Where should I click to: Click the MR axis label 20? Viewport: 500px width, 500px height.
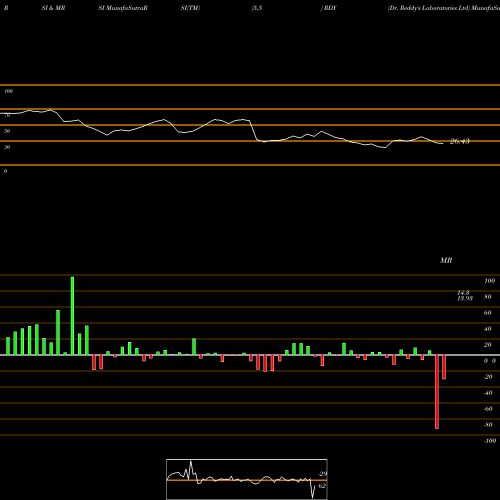pyautogui.click(x=488, y=345)
